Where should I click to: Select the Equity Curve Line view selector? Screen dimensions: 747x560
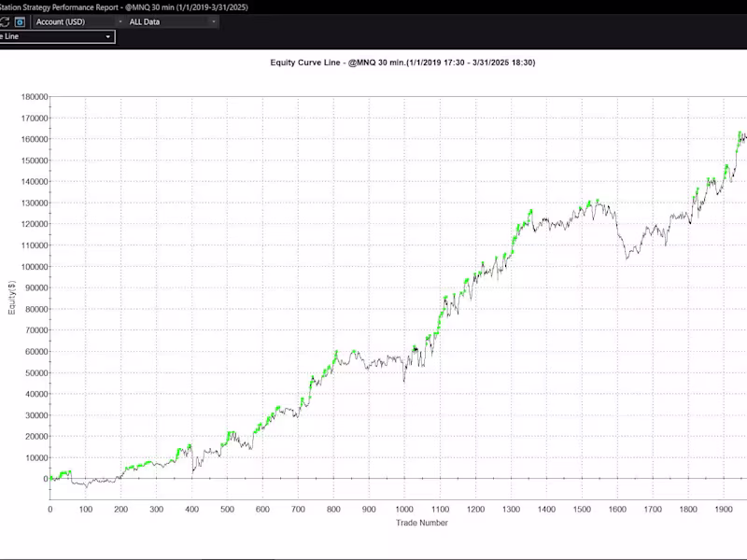tap(107, 35)
